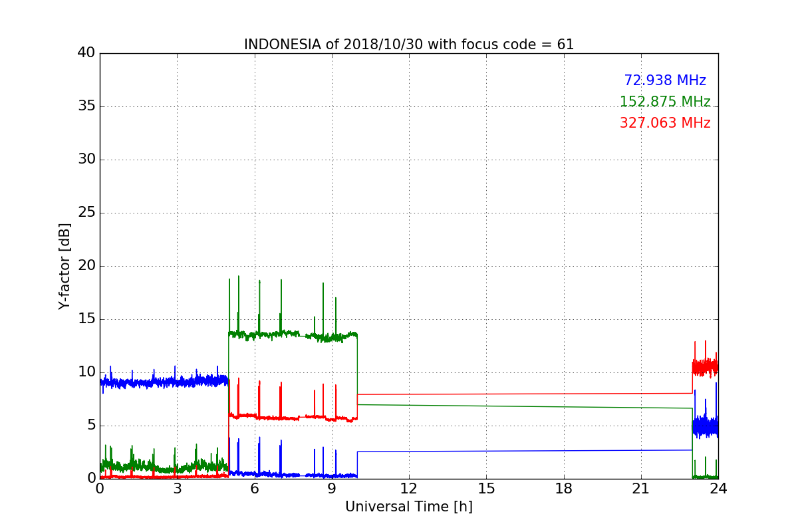This screenshot has width=798, height=532.
Task: Click the y-axis tick label 10
Action: click(86, 372)
